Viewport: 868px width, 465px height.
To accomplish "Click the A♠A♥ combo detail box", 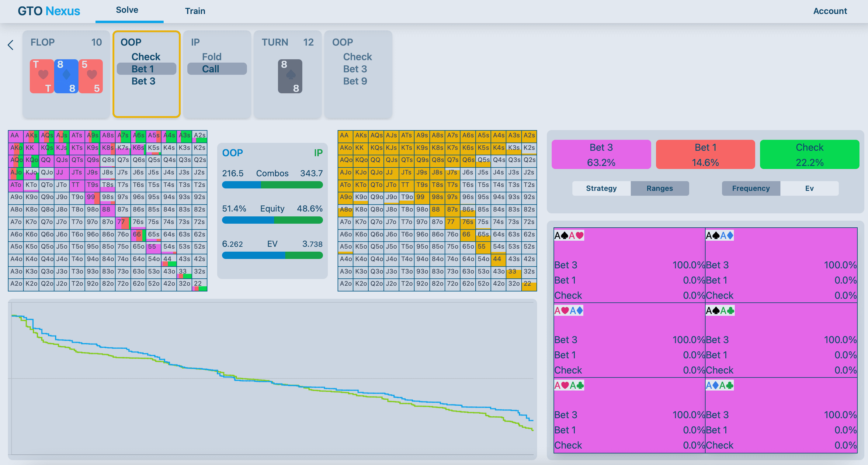I will pyautogui.click(x=629, y=265).
